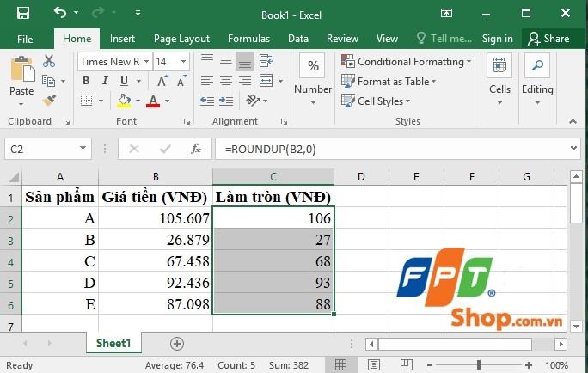The height and width of the screenshot is (373, 588).
Task: Apply the red font color
Action: click(153, 101)
